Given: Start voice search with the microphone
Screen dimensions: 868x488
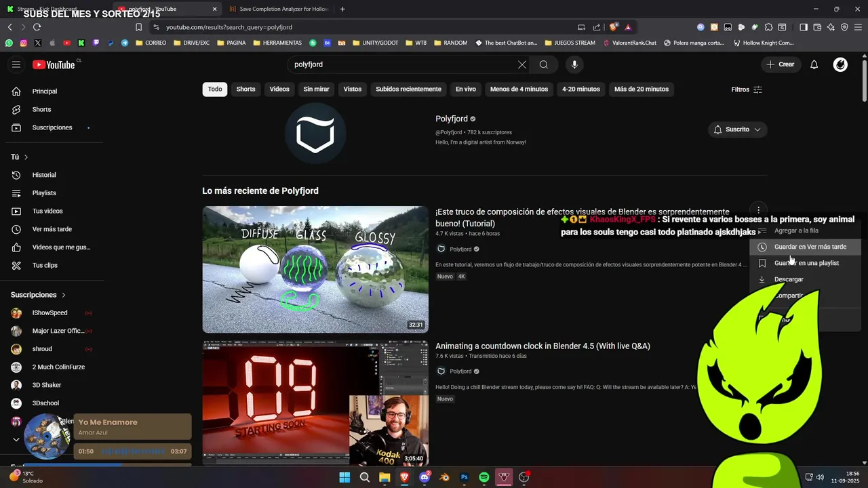Looking at the screenshot, I should [574, 64].
